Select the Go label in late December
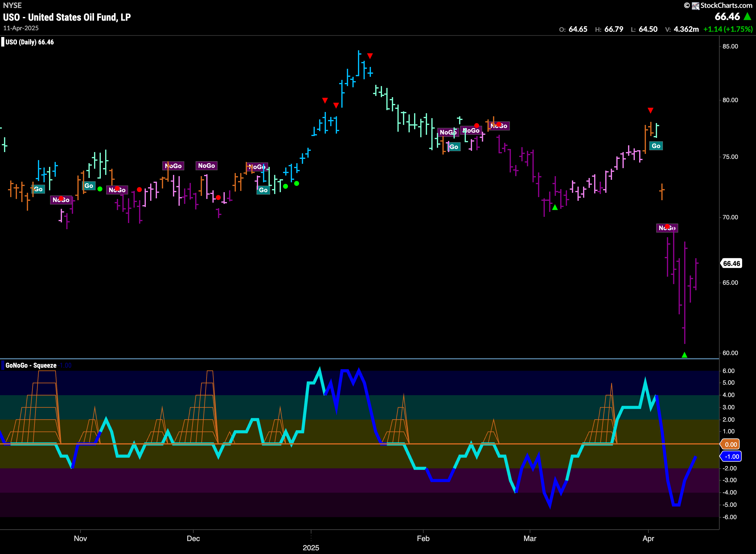The image size is (756, 554). (x=263, y=190)
